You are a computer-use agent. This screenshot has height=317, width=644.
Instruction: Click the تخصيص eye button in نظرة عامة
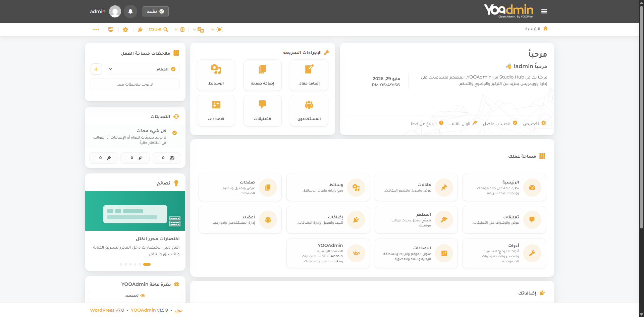[135, 296]
